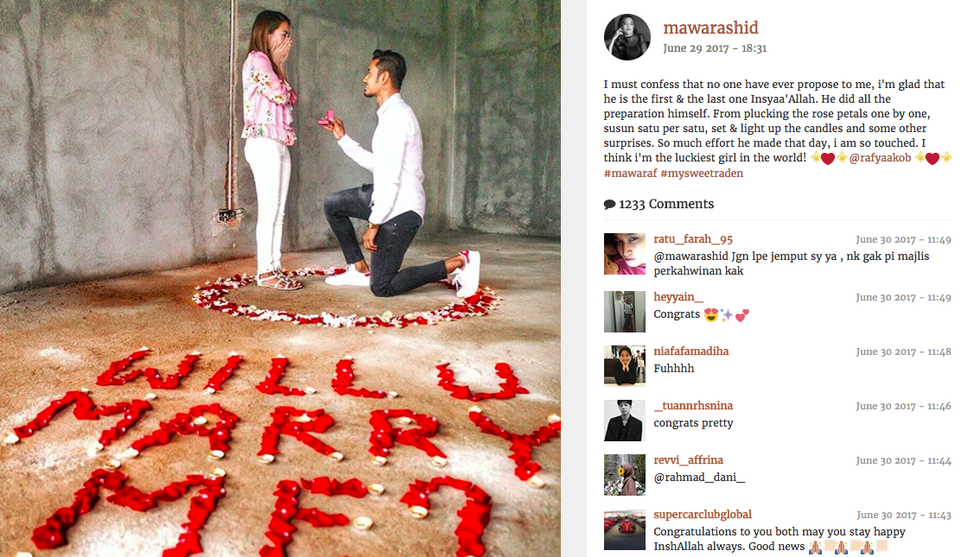Click the _tuannrhsnina username link

click(x=693, y=405)
